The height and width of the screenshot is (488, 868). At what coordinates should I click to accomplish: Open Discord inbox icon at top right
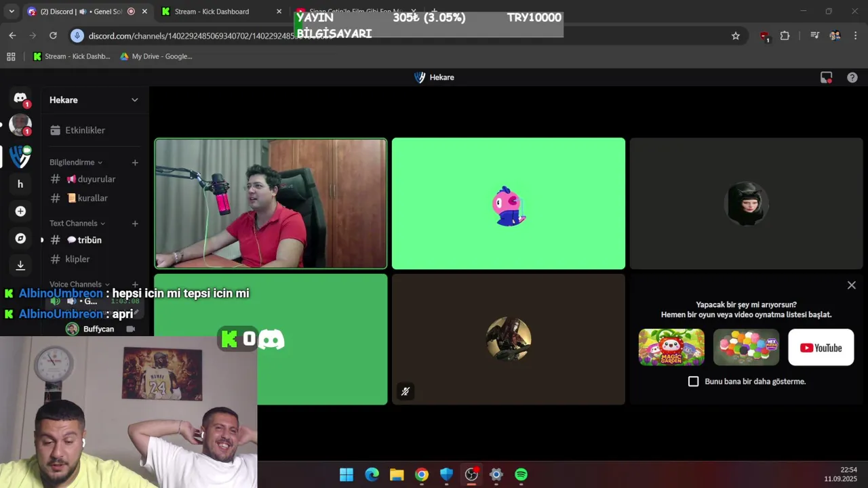point(826,77)
